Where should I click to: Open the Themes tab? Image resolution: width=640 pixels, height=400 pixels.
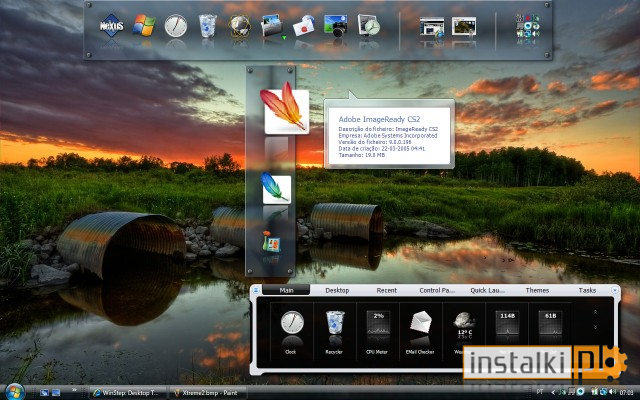(x=537, y=290)
